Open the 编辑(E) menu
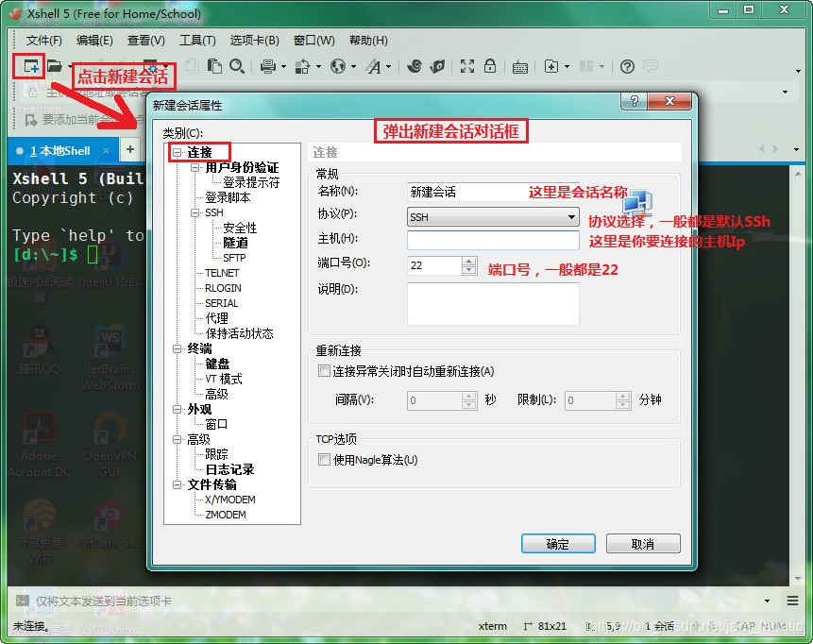813x644 pixels. [x=94, y=41]
